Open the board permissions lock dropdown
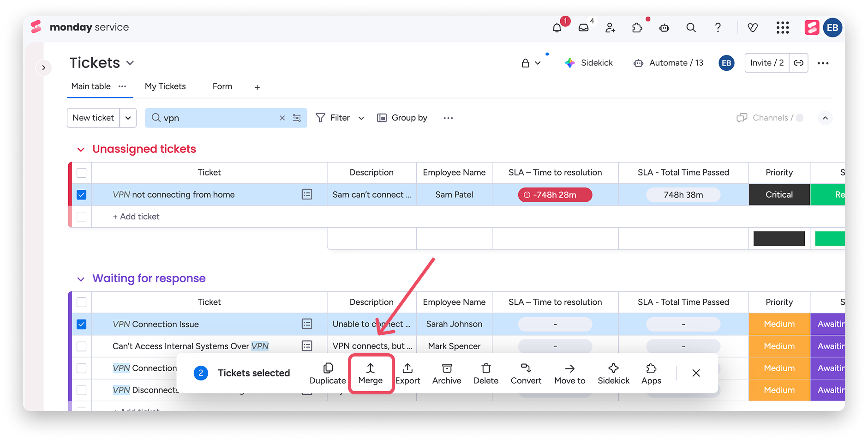This screenshot has height=441, width=868. point(531,63)
